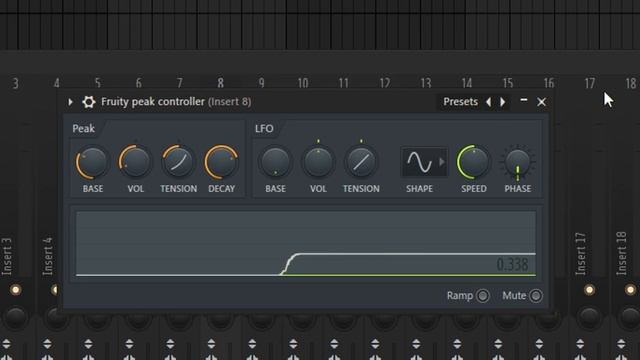Toggle the Ramp option
This screenshot has height=360, width=640.
tap(483, 296)
